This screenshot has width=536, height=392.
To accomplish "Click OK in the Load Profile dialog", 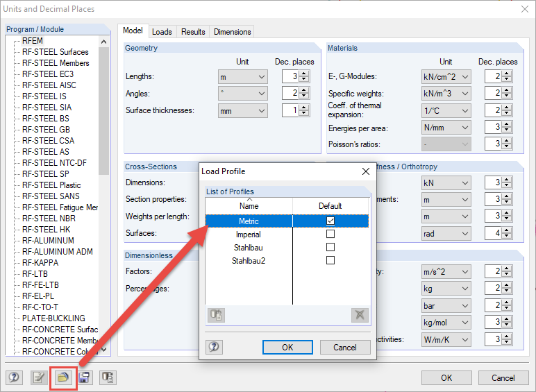I will click(287, 348).
